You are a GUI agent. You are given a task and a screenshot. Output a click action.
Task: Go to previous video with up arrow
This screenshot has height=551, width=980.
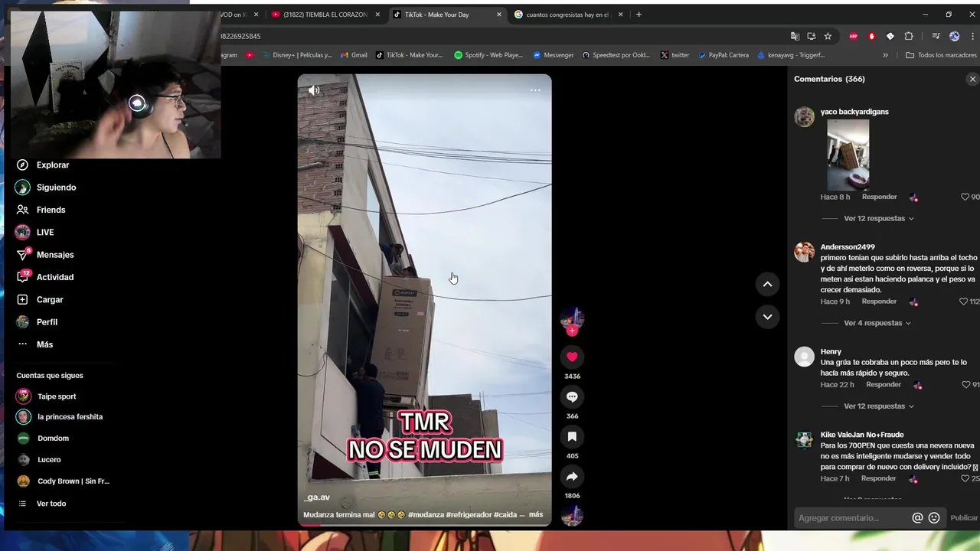[767, 284]
